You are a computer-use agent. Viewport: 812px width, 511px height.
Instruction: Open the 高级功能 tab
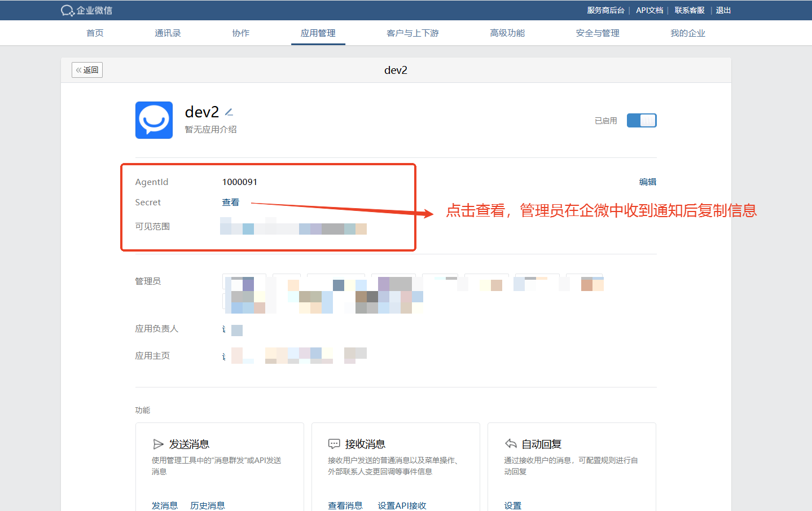[x=507, y=33]
